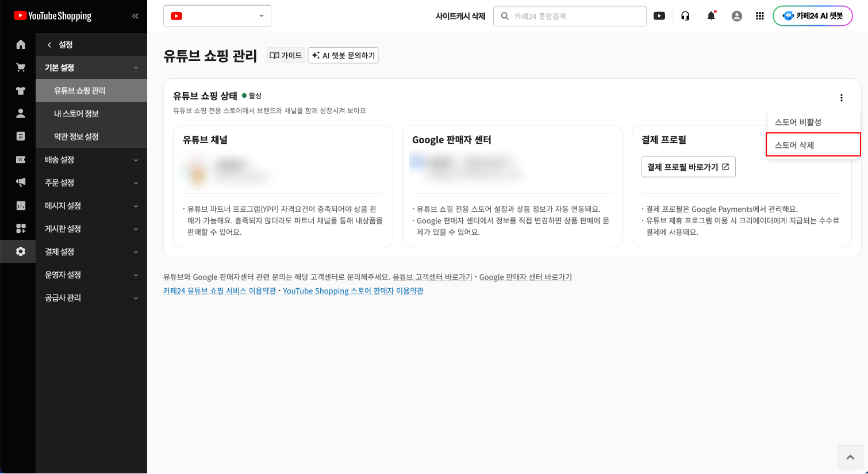Open 유튜브 고객센터 바로가기 link
868x474 pixels.
[432, 277]
